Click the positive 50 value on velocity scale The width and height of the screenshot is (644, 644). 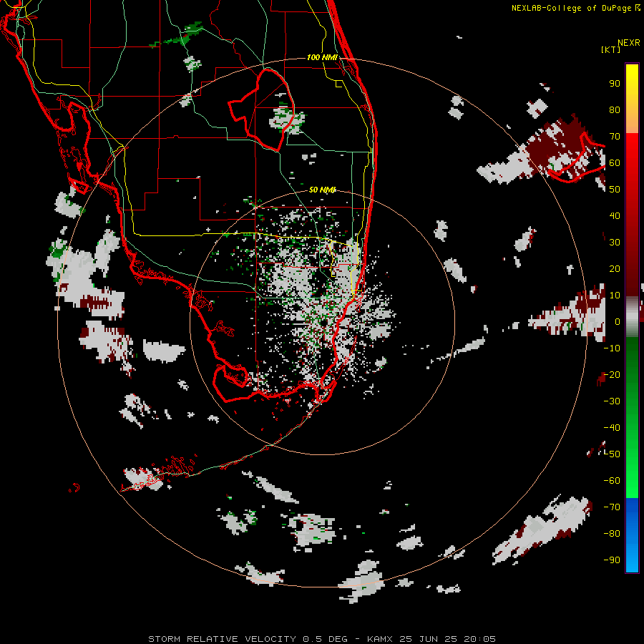coord(615,190)
